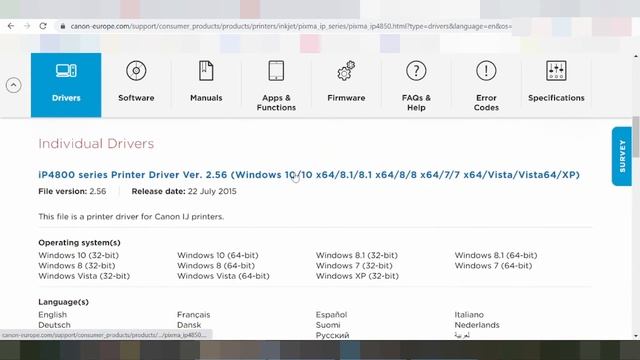The height and width of the screenshot is (360, 640).
Task: Click 'Windows 8.1 (32-bit)' entry
Action: (357, 256)
